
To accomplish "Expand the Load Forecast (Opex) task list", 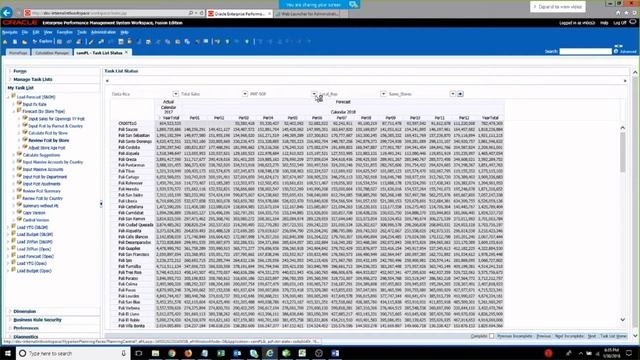I will pyautogui.click(x=8, y=256).
